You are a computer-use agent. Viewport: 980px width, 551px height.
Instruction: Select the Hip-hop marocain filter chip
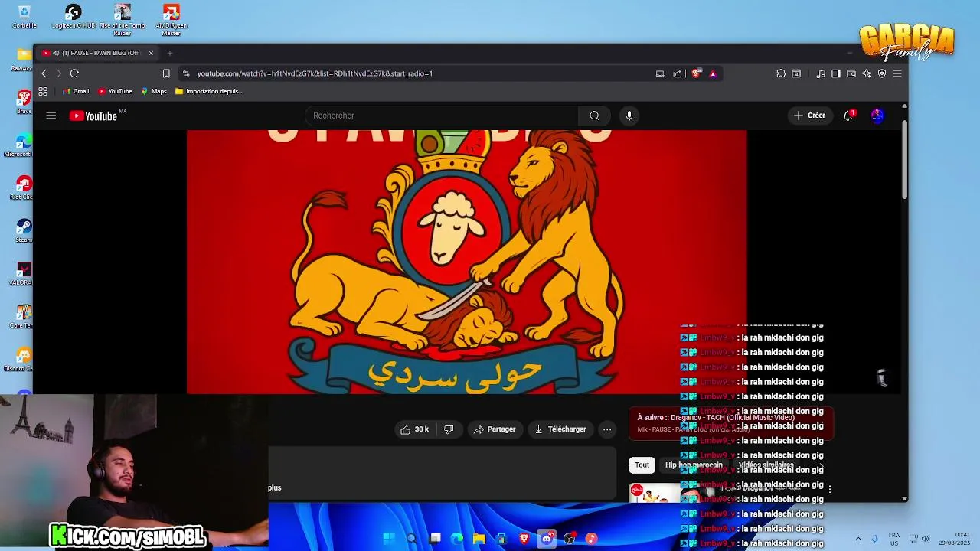pos(694,465)
